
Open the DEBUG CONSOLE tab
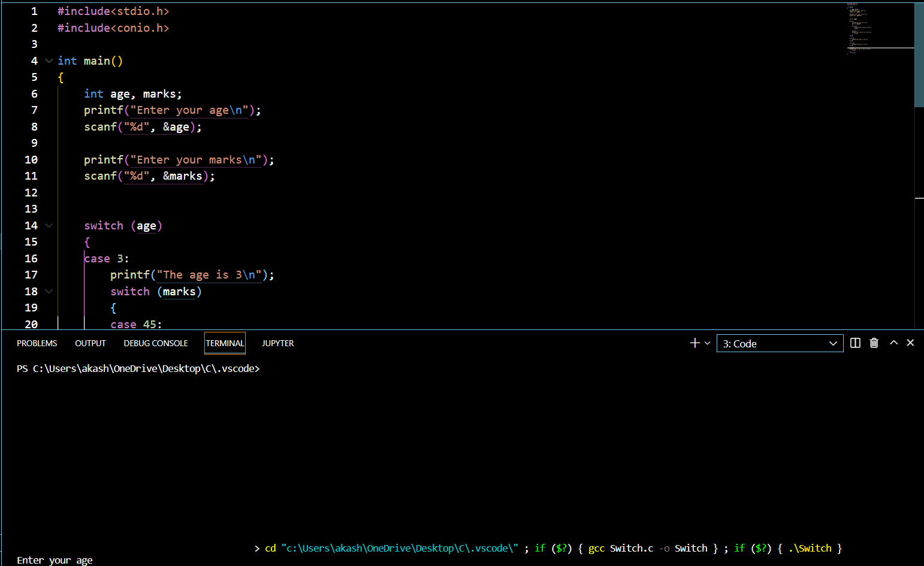[x=156, y=343]
